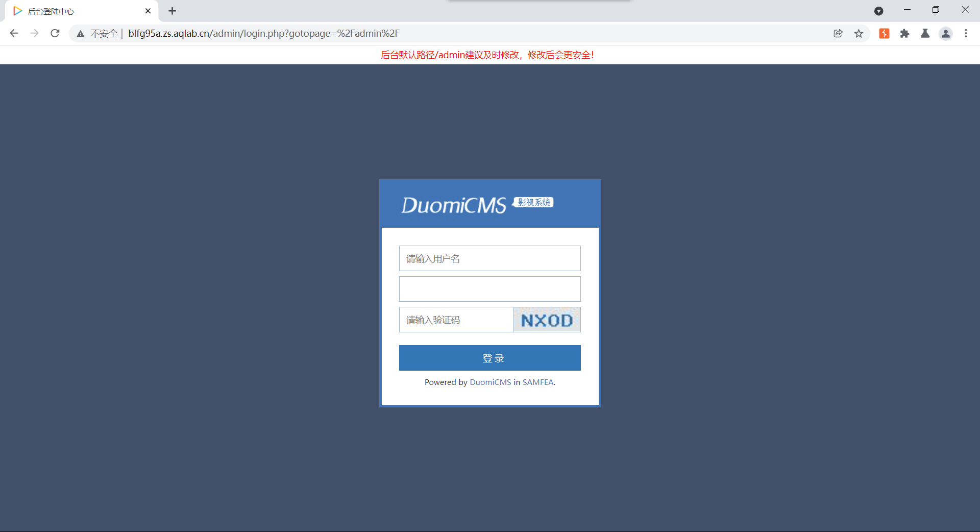Open the Extensions puzzle icon
Screen dimensions: 980x532
[x=904, y=33]
